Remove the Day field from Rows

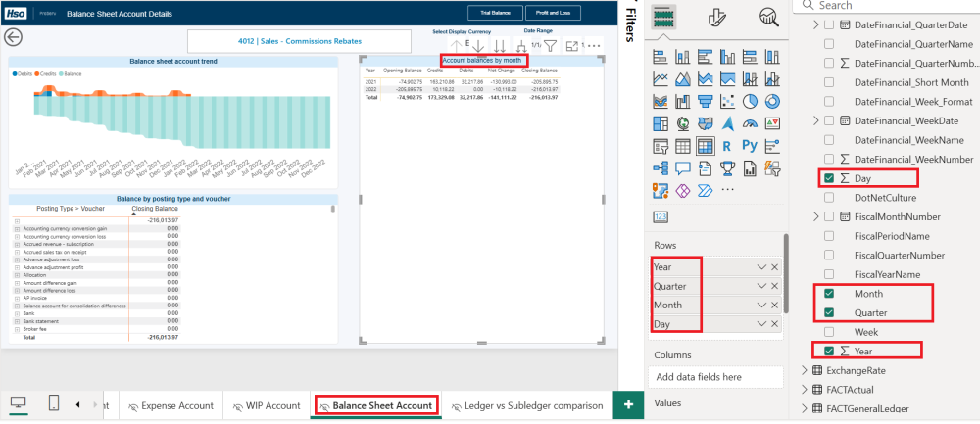[775, 324]
